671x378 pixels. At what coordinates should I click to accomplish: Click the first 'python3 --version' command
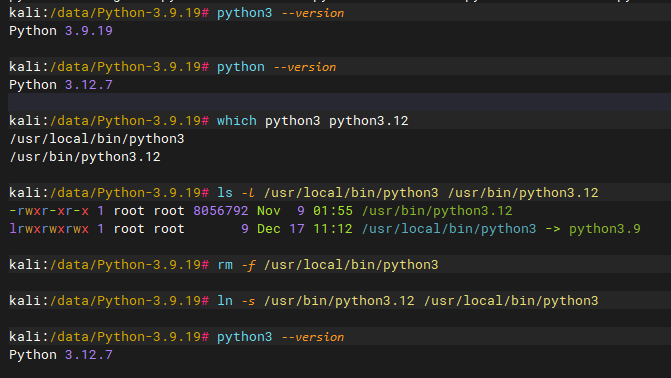click(280, 13)
